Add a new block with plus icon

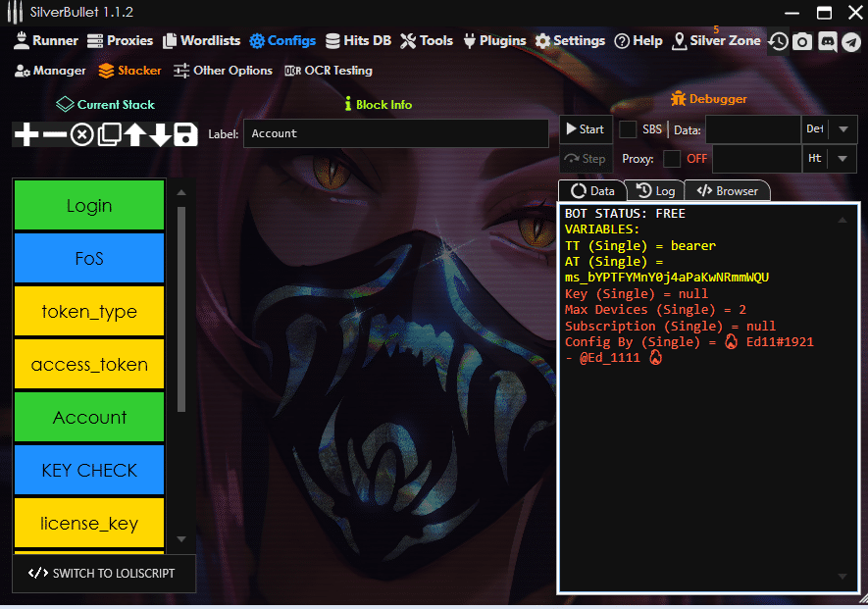pyautogui.click(x=26, y=134)
